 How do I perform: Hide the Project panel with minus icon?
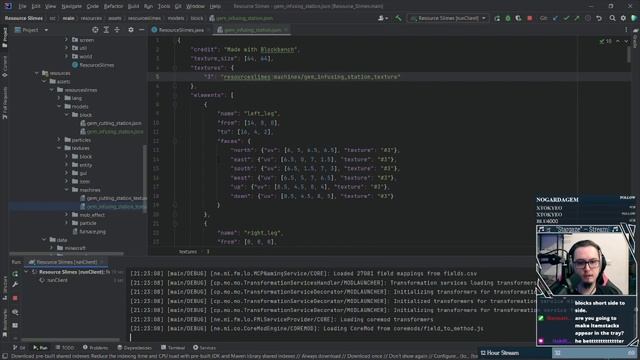coord(141,30)
